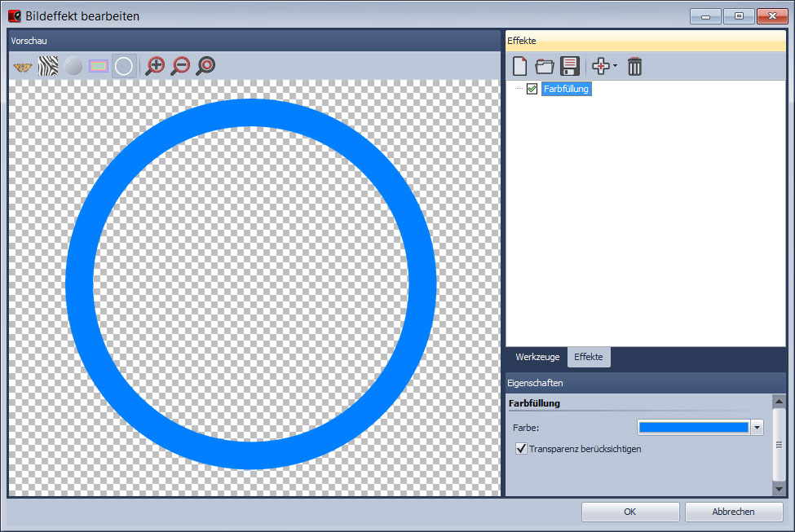Create a new effect list
This screenshot has width=795, height=532.
click(x=519, y=67)
